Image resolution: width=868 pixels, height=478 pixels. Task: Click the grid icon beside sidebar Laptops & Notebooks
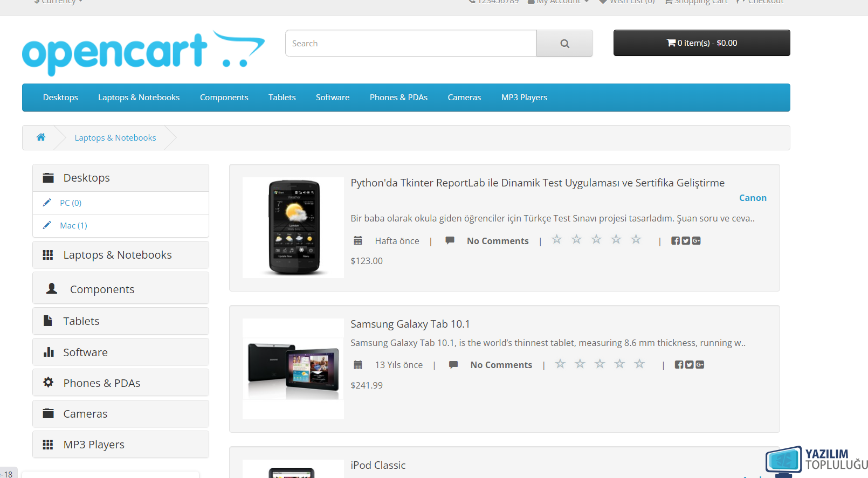(48, 255)
